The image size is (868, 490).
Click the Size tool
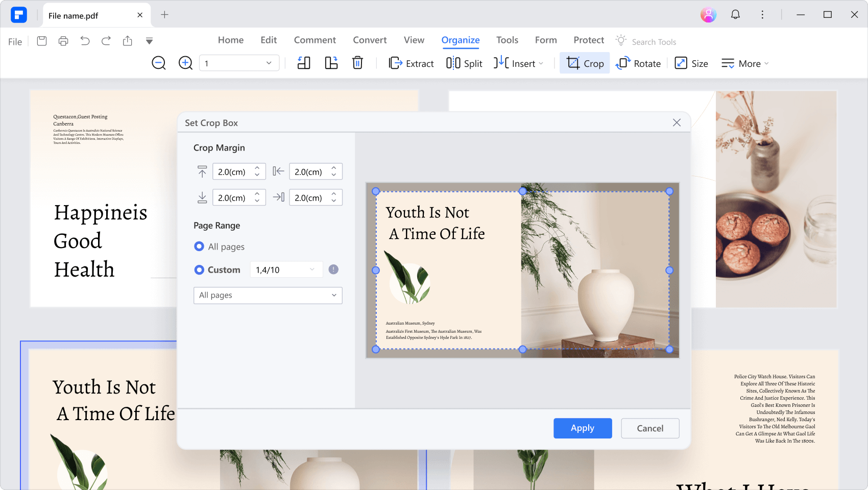[x=691, y=63]
